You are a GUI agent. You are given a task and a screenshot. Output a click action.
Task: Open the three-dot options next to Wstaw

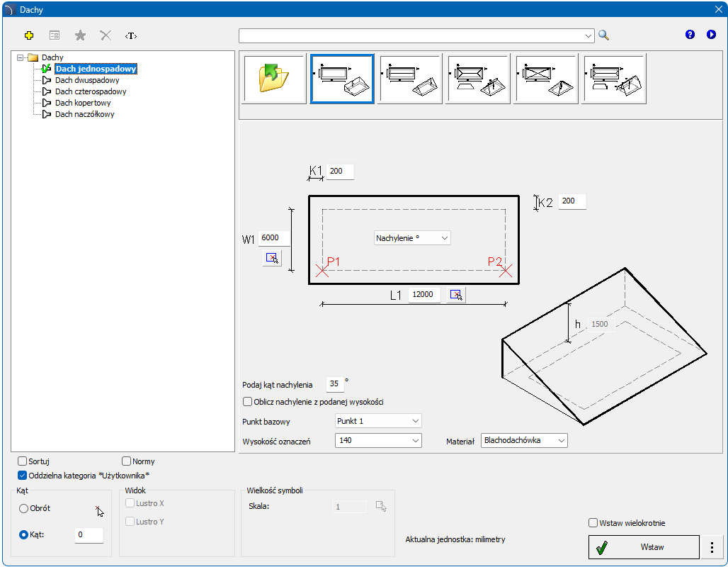point(711,547)
